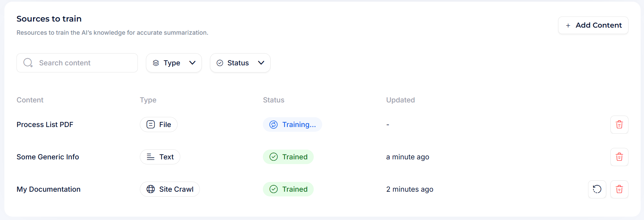The width and height of the screenshot is (644, 220).
Task: Click the Content column header
Action: 30,100
